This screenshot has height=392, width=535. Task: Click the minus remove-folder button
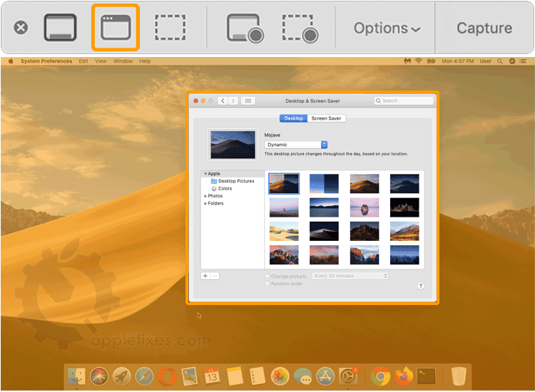tap(215, 276)
